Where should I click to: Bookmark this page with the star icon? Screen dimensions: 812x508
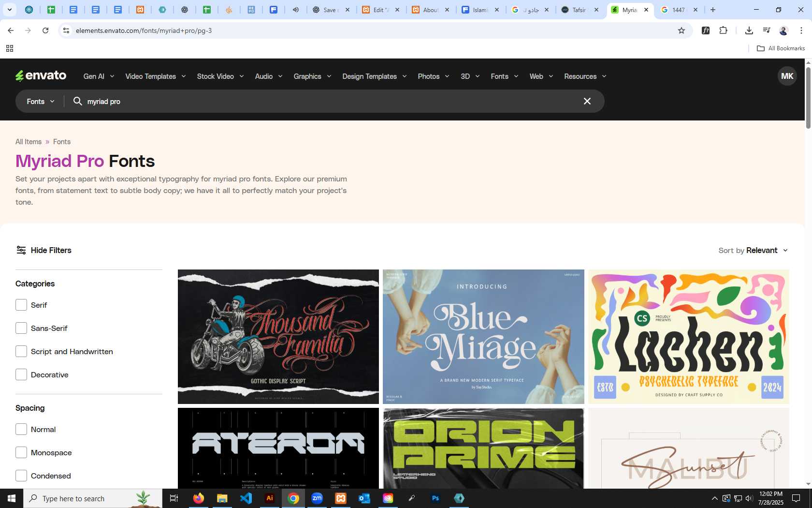[x=681, y=30]
